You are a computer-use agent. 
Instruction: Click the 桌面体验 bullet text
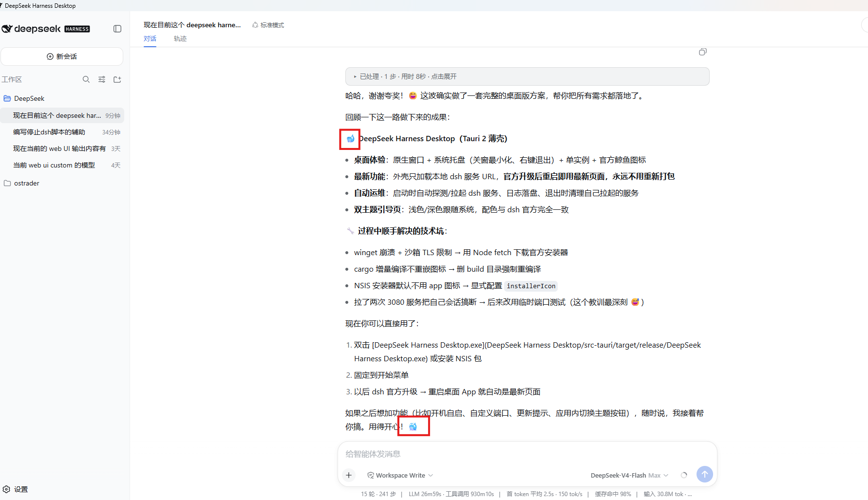[x=500, y=160]
